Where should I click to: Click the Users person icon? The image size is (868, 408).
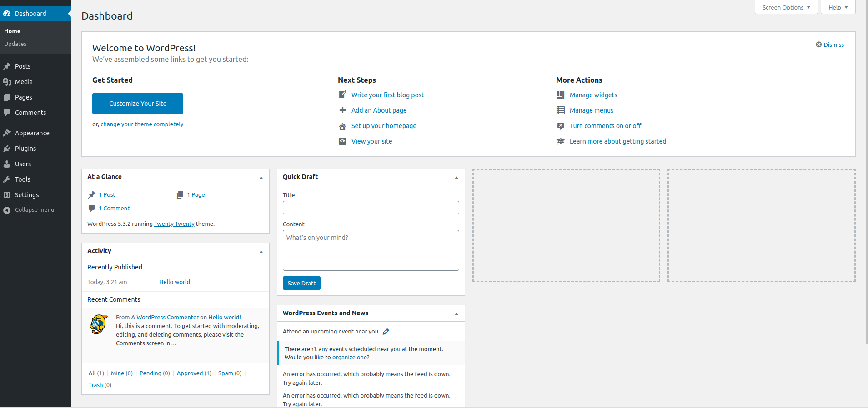coord(7,164)
